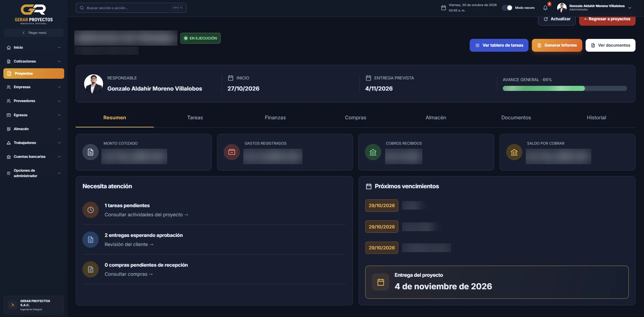Expand the Trabajadores submenu chevron
Screen dimensions: 644x317
click(x=59, y=143)
